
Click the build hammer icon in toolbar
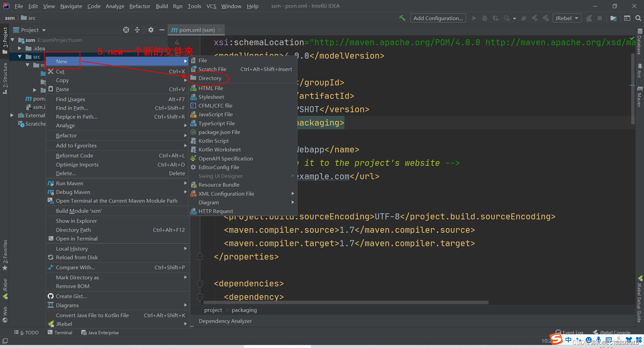tap(402, 18)
